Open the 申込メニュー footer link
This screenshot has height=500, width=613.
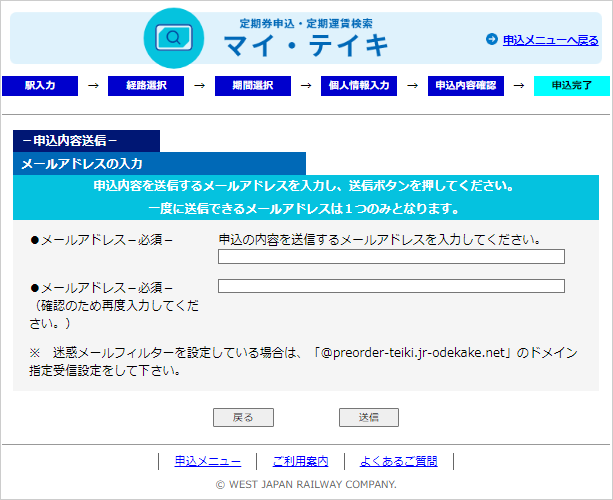coord(208,461)
